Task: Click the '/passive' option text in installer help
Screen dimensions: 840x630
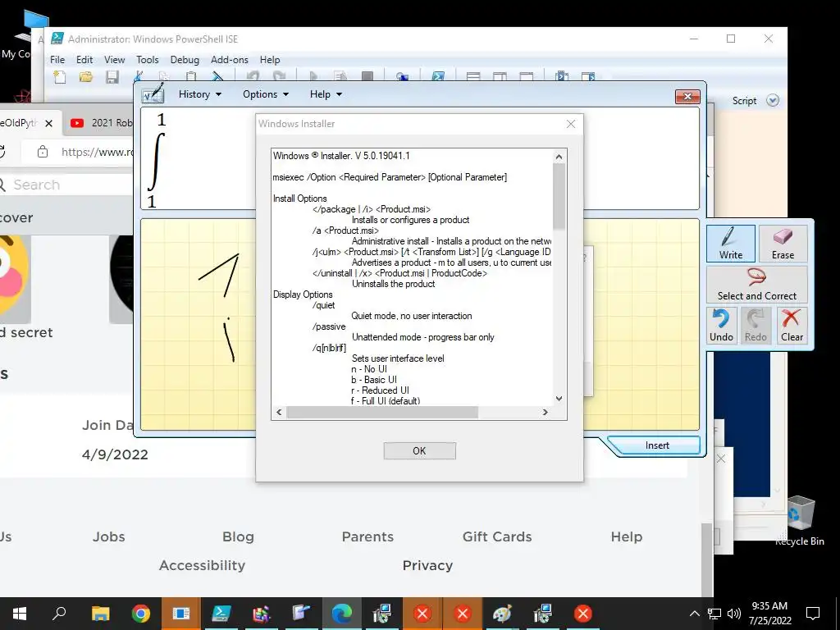Action: [329, 326]
